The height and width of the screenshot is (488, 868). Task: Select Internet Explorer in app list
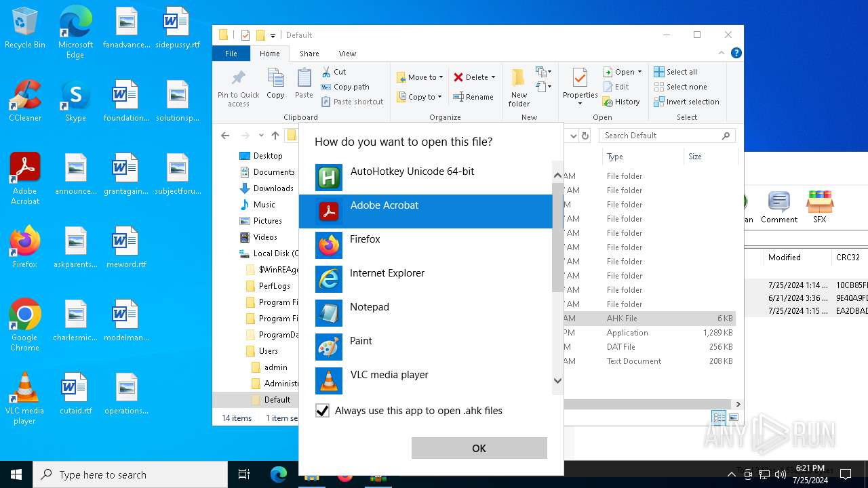tap(426, 279)
